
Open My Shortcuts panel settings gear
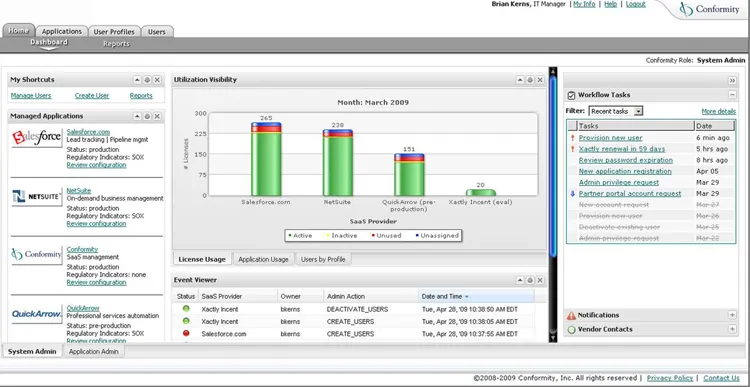pyautogui.click(x=147, y=80)
